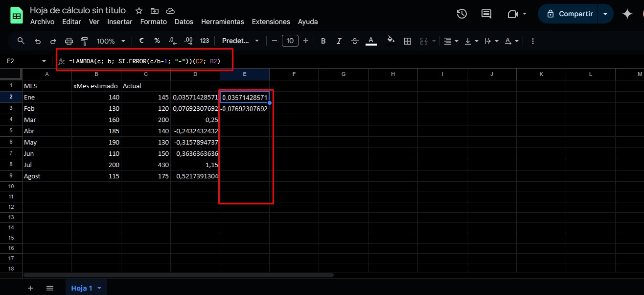
Task: Print the spreadsheet
Action: coord(69,41)
